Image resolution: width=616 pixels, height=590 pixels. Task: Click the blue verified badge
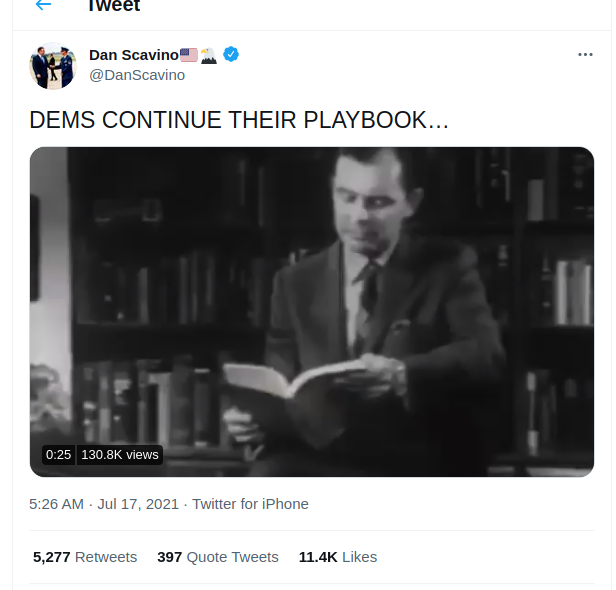231,54
